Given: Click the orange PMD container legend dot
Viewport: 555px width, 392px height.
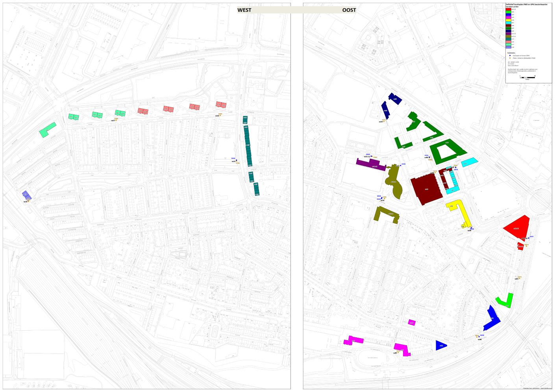Looking at the screenshot, I should (x=510, y=58).
